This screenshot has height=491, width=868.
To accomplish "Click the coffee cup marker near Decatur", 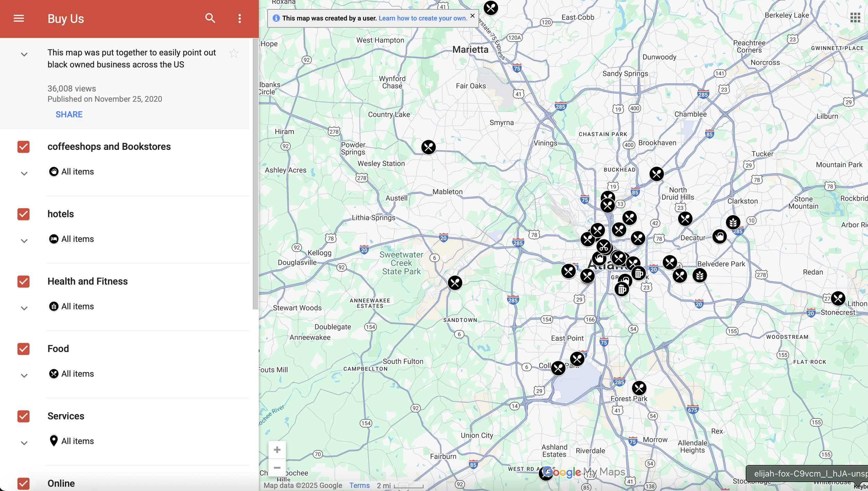I will pos(719,237).
